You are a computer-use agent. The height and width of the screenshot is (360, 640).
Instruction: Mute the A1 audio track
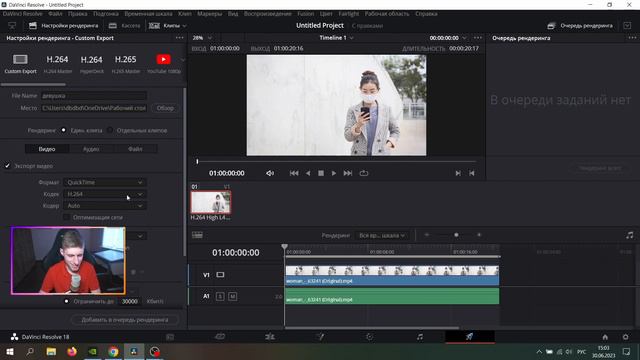pos(233,296)
